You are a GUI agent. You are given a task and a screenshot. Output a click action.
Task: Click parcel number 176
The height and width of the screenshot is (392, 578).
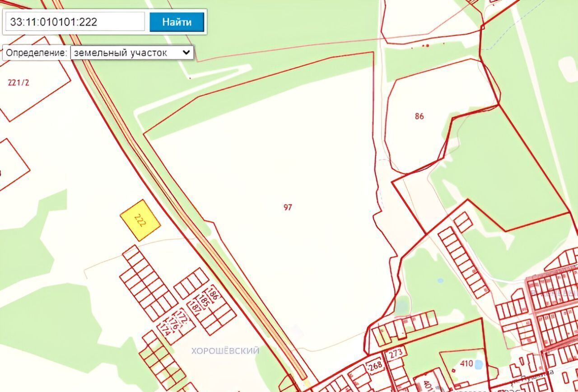coord(173,323)
